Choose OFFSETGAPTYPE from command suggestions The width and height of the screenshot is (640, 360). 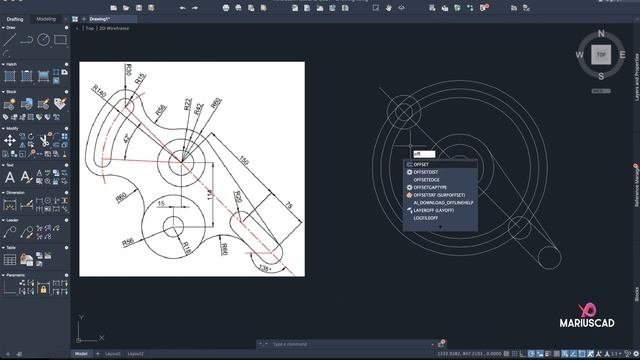[x=440, y=187]
